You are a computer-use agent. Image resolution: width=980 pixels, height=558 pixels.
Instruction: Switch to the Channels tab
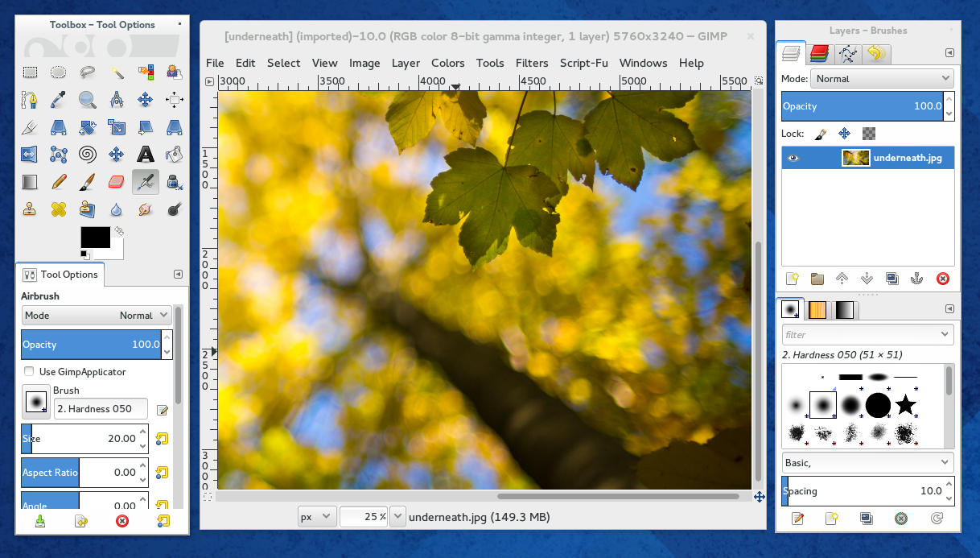(820, 54)
